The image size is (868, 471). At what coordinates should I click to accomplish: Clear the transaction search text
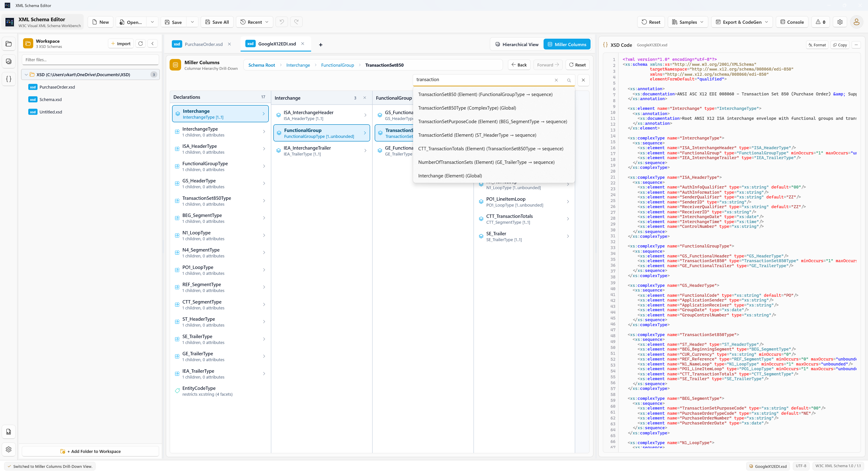pyautogui.click(x=556, y=80)
